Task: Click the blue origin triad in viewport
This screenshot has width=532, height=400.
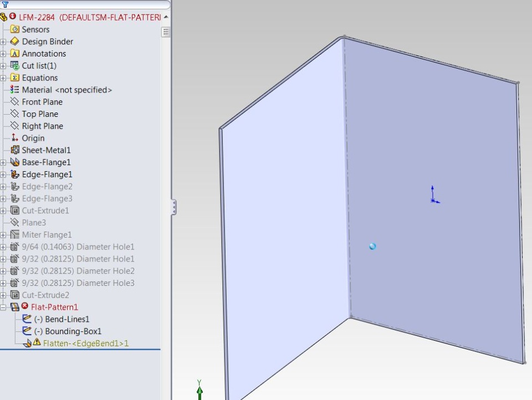Action: coord(434,195)
